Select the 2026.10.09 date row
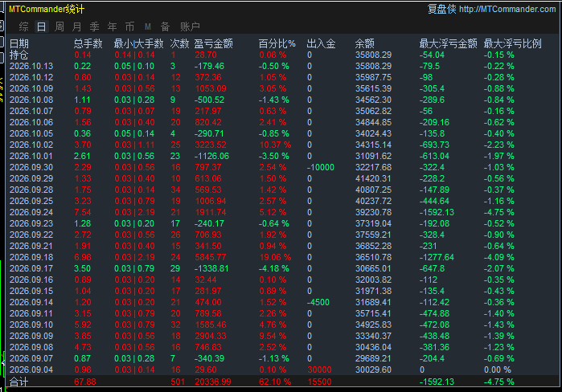 pos(31,88)
